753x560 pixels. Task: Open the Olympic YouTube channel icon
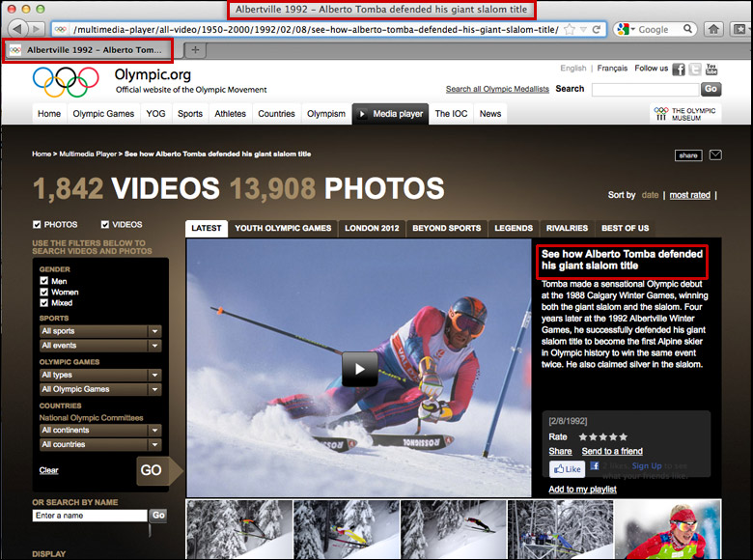[711, 70]
